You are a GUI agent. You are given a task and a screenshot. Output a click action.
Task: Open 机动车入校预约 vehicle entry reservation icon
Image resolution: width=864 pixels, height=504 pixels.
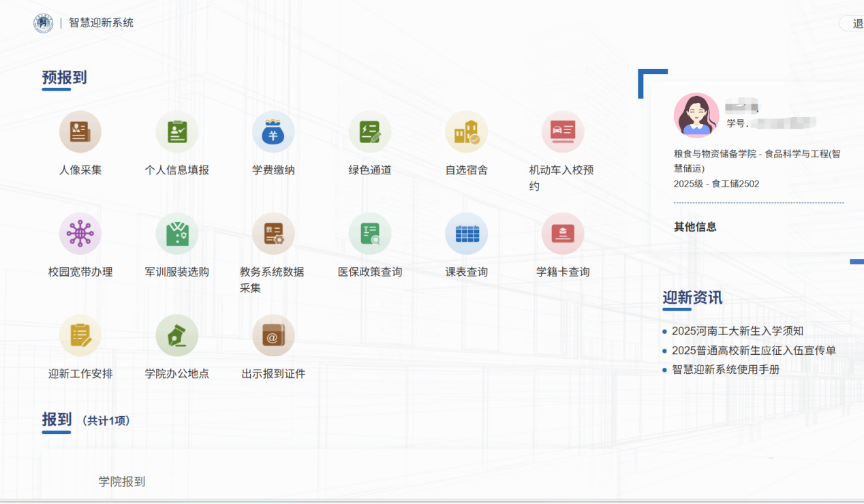(x=562, y=132)
